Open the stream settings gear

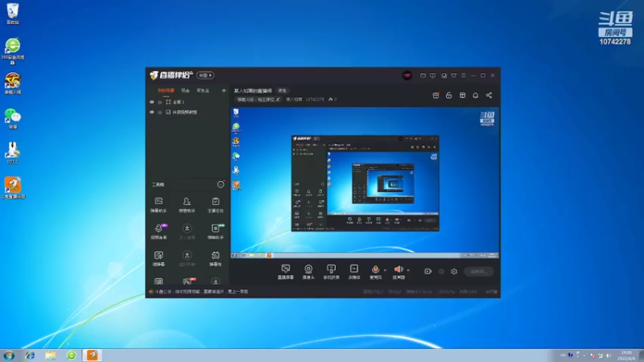tap(454, 271)
